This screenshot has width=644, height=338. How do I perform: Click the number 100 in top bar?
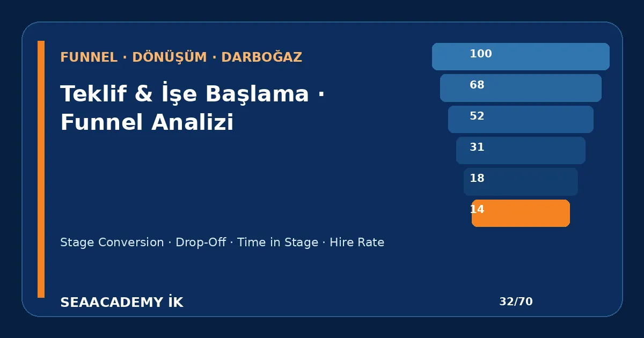pos(481,54)
